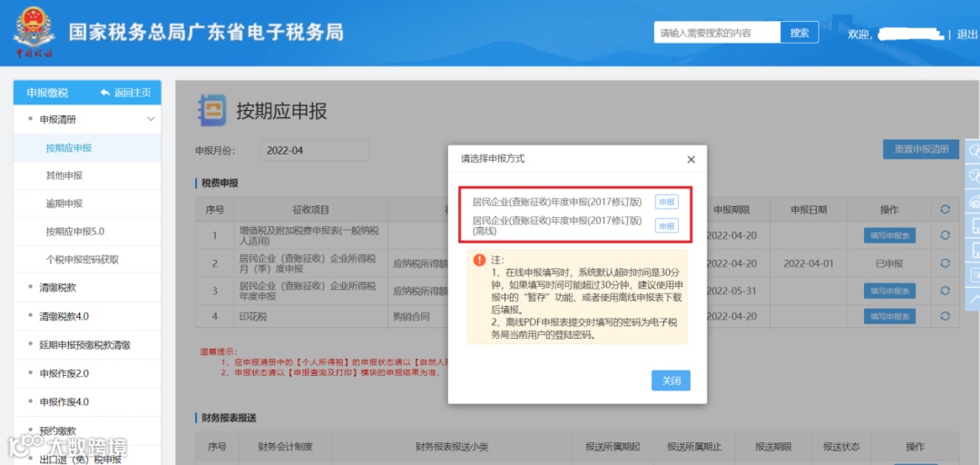Click the 2022-04-01 申报日期 cell
The width and height of the screenshot is (980, 465).
click(808, 263)
